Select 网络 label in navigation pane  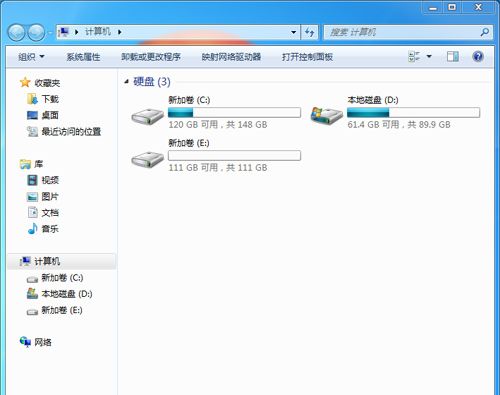(43, 342)
